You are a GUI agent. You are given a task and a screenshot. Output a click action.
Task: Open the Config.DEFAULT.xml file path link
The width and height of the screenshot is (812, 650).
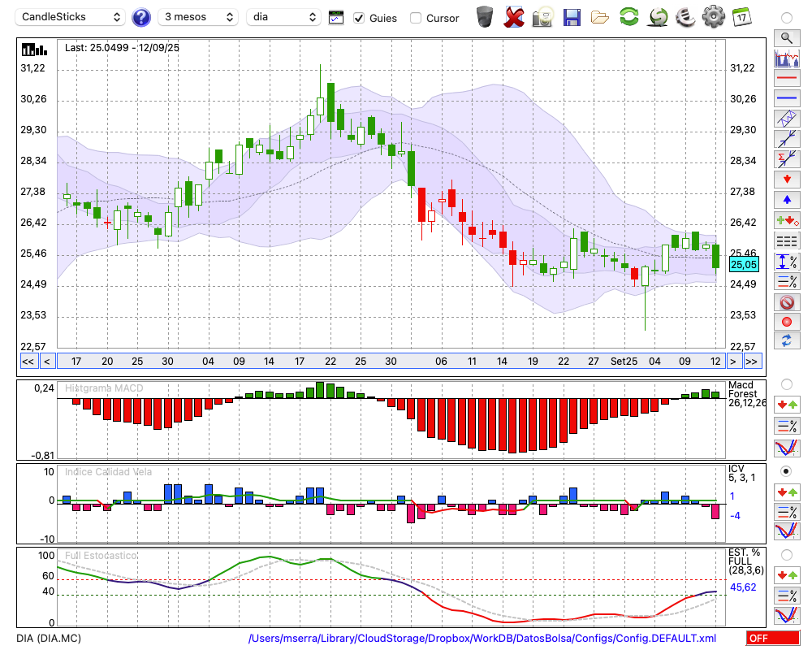482,638
